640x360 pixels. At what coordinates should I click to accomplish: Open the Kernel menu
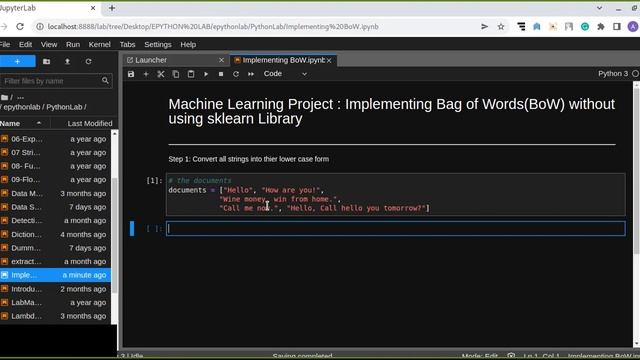click(99, 44)
